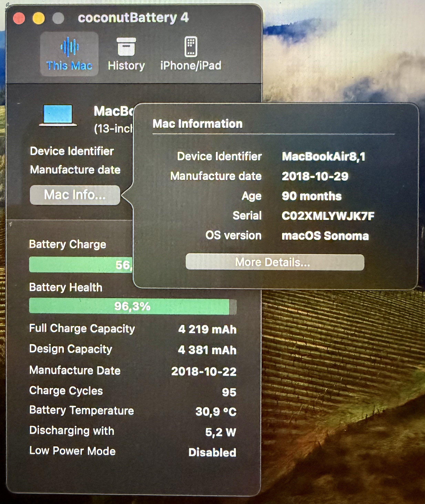The height and width of the screenshot is (504, 425).
Task: Select the macOS Sonoma version value
Action: [x=325, y=236]
